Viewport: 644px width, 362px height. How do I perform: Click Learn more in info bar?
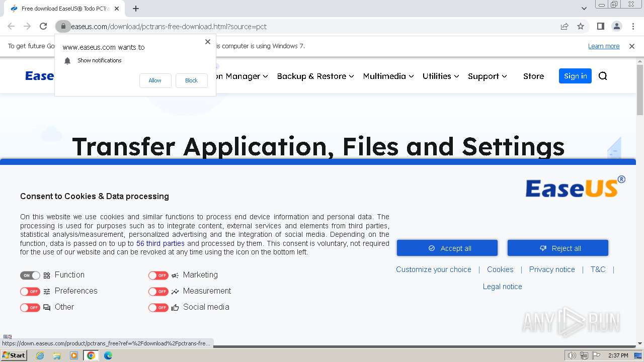604,46
